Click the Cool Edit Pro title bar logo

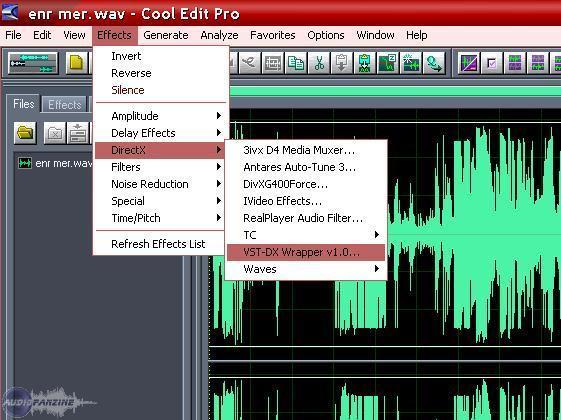10,12
